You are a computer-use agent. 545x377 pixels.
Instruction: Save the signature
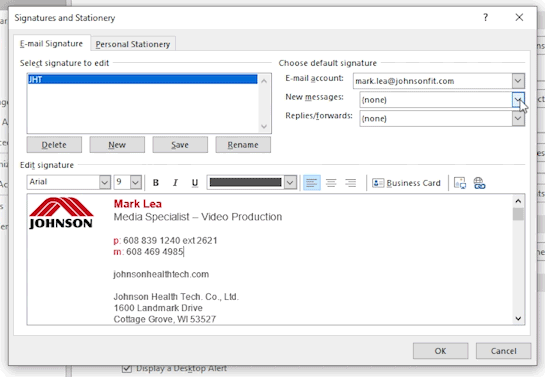pyautogui.click(x=180, y=145)
